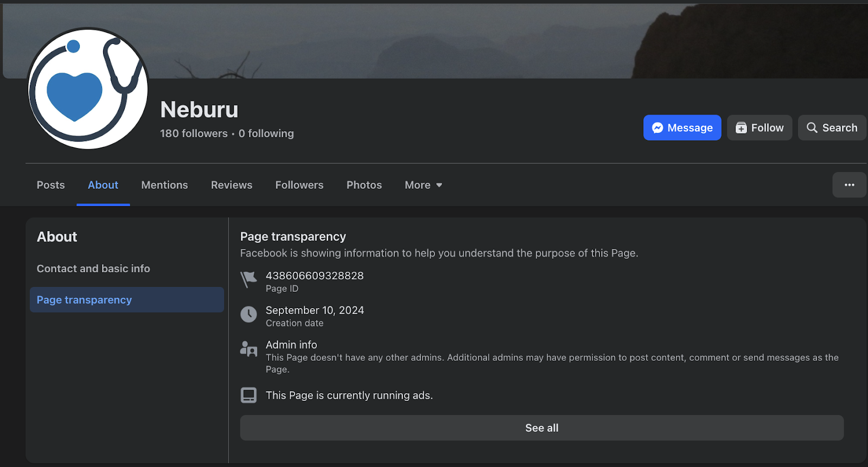Click the Neburu page name heading

click(199, 110)
